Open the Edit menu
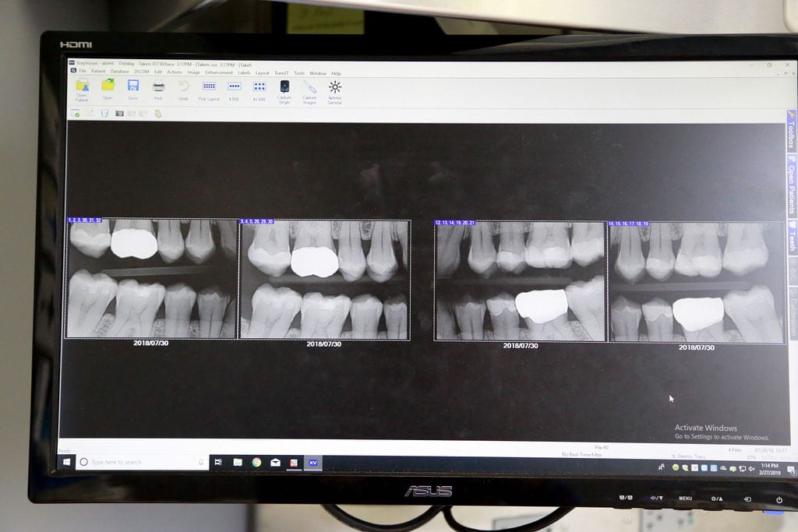 [157, 72]
